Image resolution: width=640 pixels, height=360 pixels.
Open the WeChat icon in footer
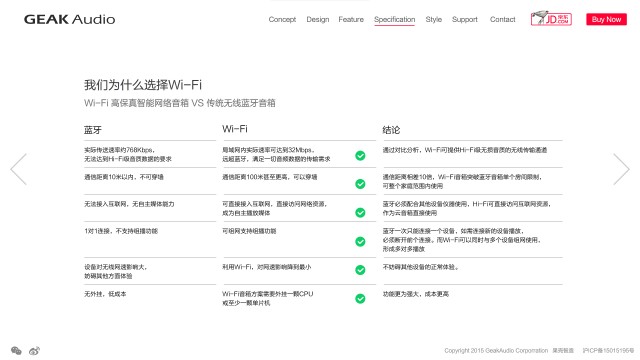[16, 350]
